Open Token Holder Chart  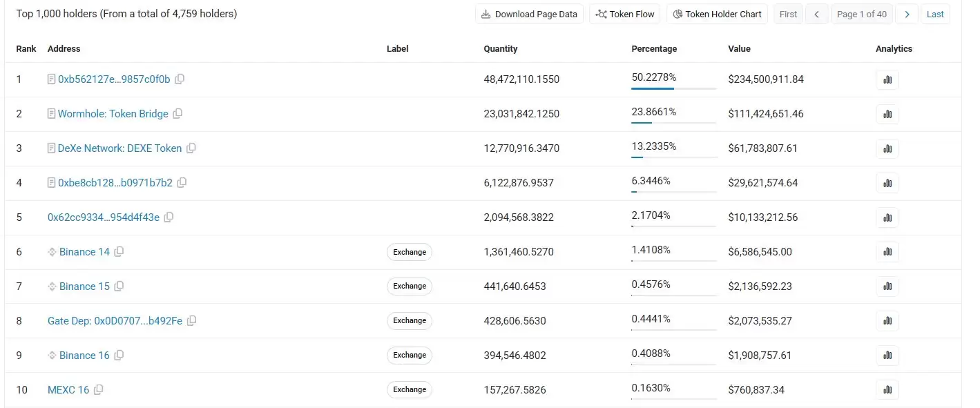click(x=717, y=14)
